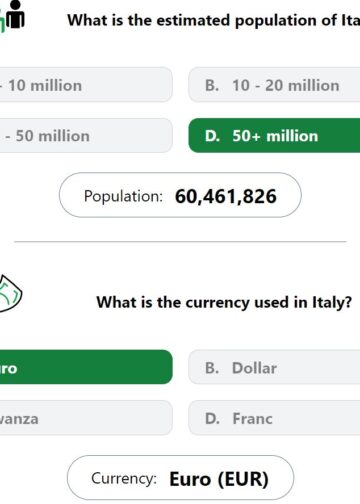The image size is (360, 504).
Task: Click the population person icon
Action: coord(13,15)
